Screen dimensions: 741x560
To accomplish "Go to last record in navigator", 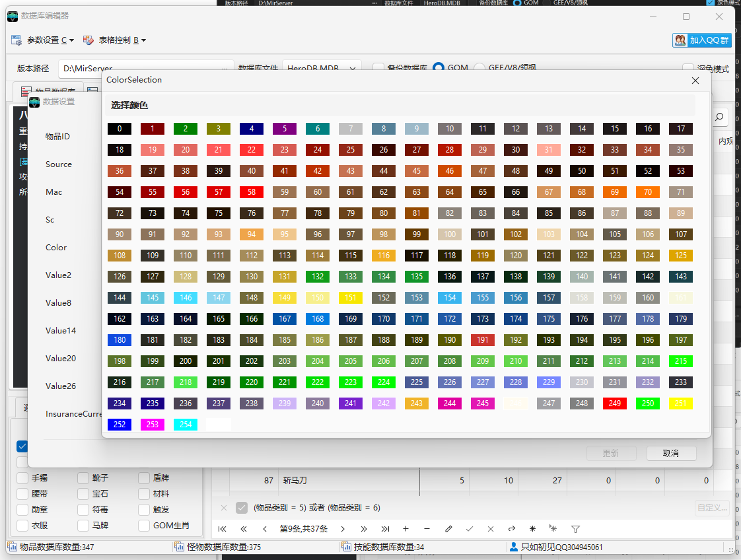I will pos(385,529).
